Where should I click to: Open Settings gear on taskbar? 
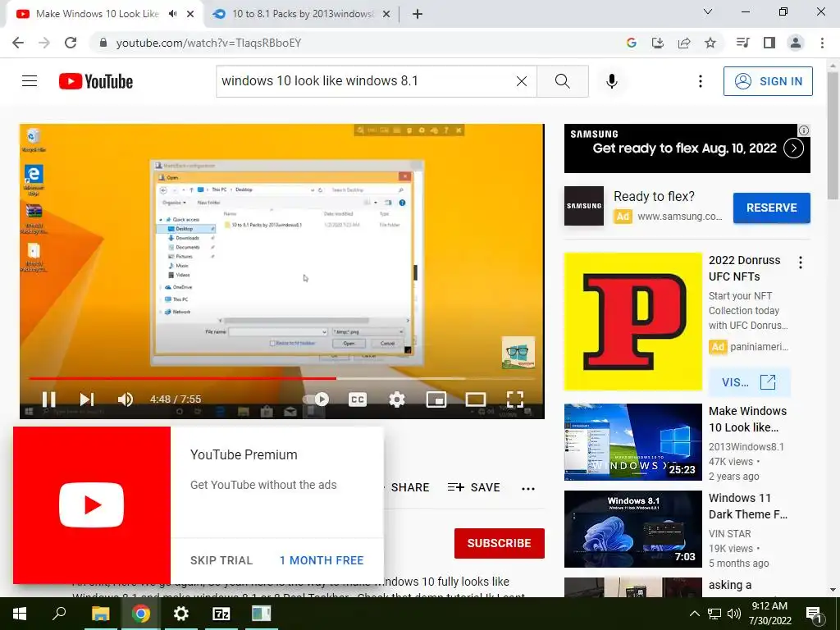coord(181,614)
